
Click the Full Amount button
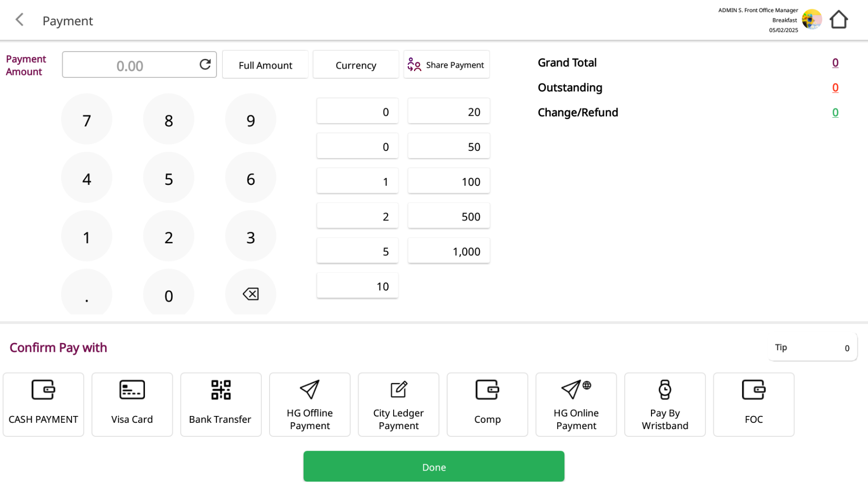265,65
